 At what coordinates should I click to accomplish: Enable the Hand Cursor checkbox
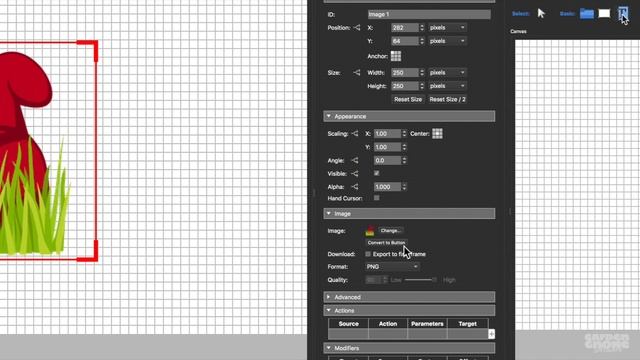[x=377, y=198]
